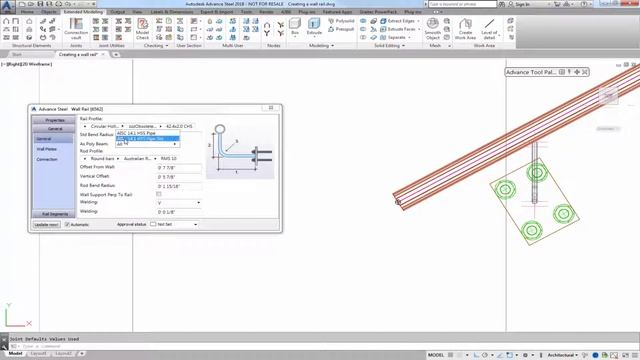Open Architectural units dropdown in status bar
Screen dimensions: 640x360
coord(562,355)
